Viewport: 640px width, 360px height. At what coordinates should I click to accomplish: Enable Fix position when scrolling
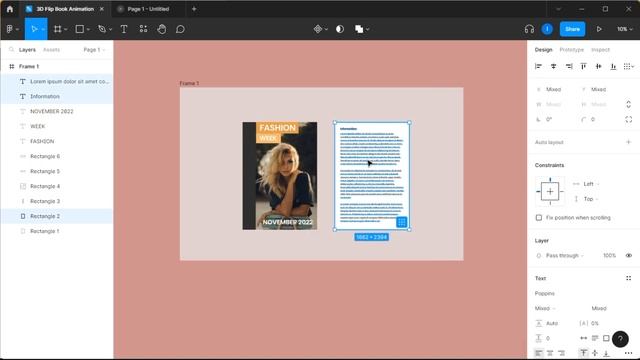pos(539,218)
